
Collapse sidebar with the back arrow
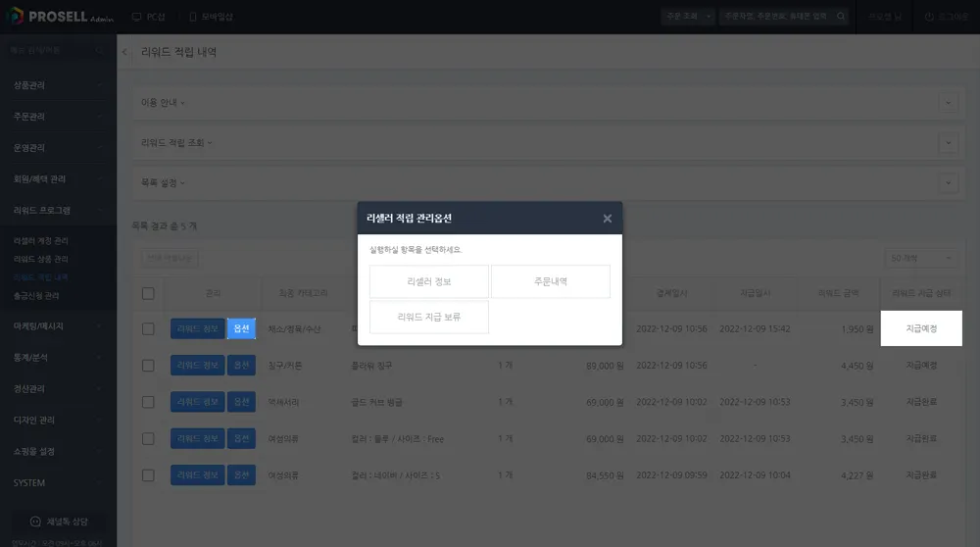(x=124, y=52)
